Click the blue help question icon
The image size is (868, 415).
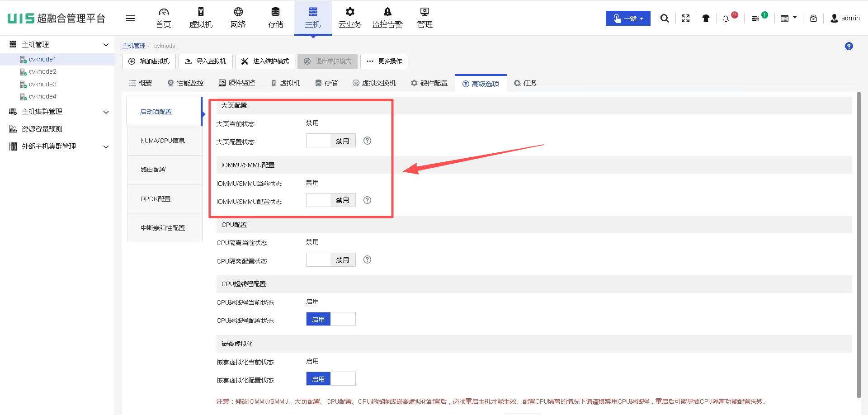click(849, 46)
